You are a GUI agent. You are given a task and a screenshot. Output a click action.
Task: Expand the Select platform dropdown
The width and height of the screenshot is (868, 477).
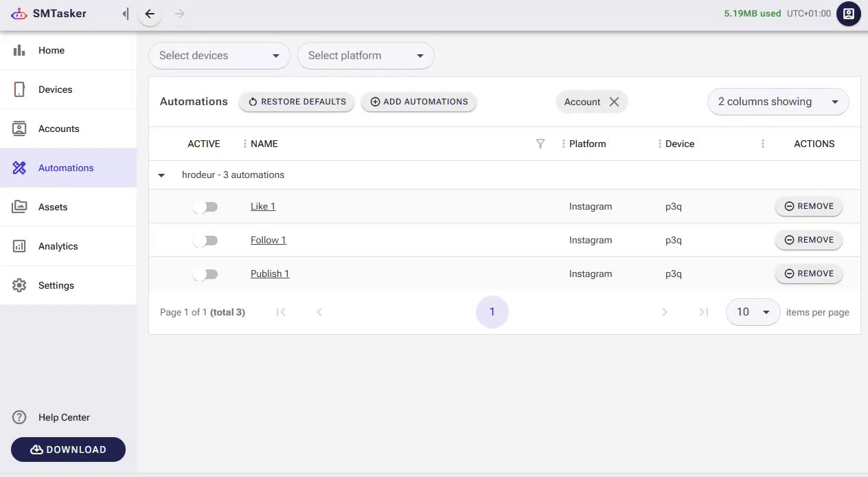(x=365, y=56)
